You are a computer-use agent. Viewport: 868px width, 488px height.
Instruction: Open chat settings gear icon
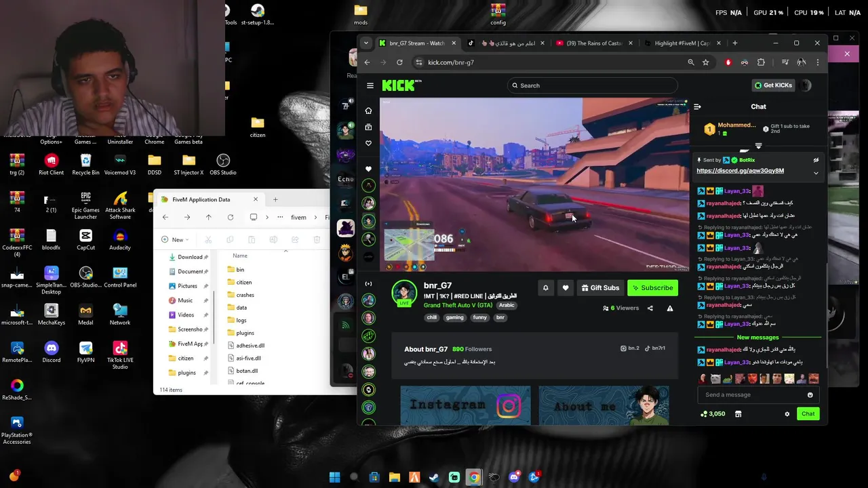click(x=787, y=414)
